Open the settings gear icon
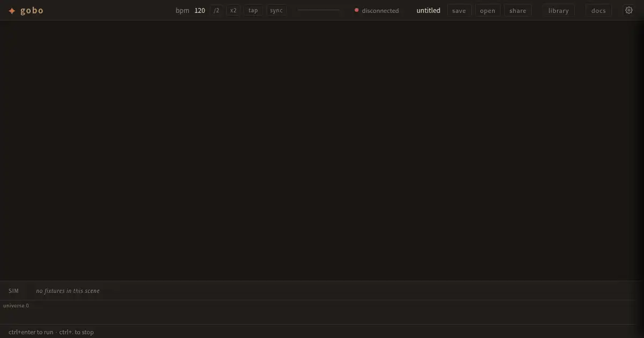 coord(629,10)
